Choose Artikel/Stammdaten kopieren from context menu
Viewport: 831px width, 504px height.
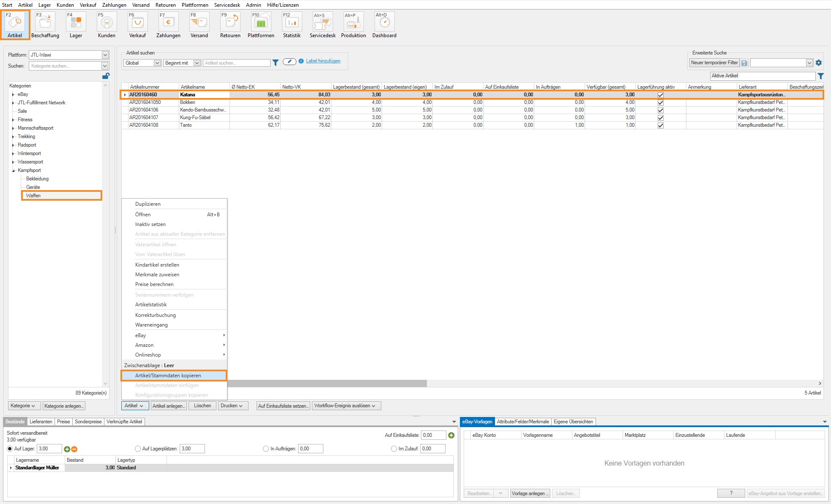(x=168, y=376)
